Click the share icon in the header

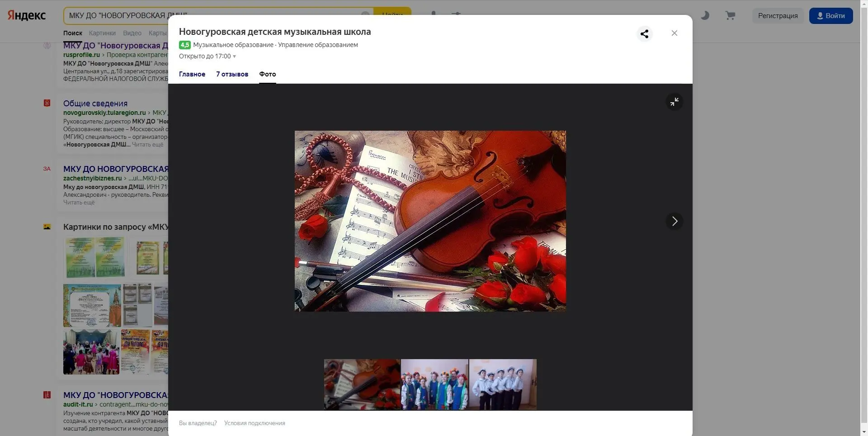(x=644, y=33)
